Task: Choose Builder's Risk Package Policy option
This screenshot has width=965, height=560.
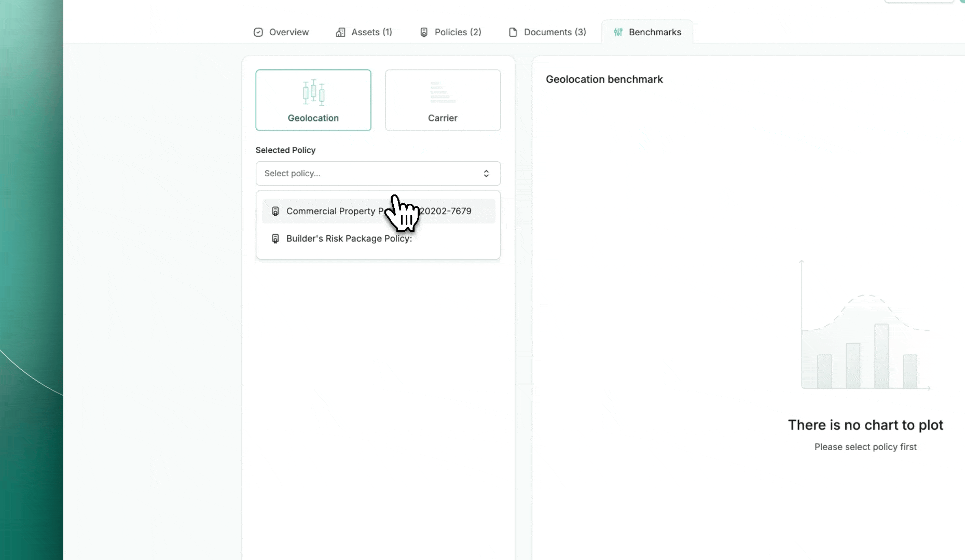Action: (x=349, y=239)
